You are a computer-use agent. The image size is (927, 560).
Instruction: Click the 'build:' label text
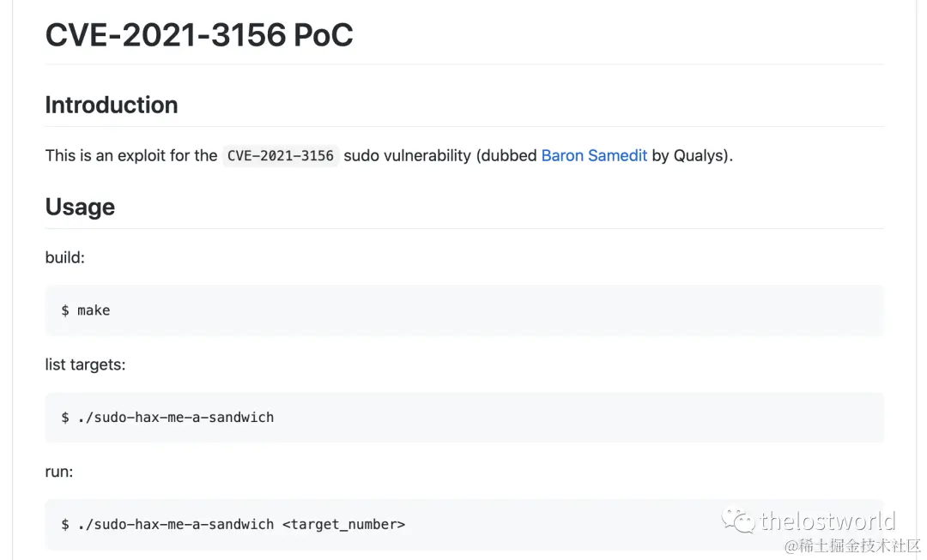(65, 257)
